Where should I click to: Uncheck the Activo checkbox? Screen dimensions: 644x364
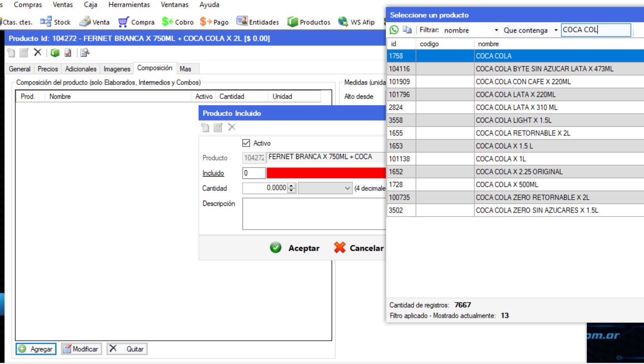click(246, 143)
